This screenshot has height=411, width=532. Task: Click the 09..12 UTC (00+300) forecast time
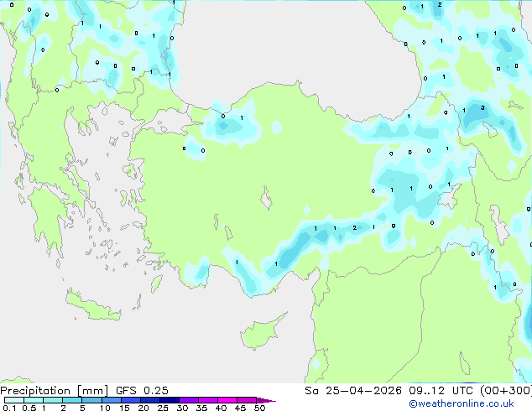point(470,391)
